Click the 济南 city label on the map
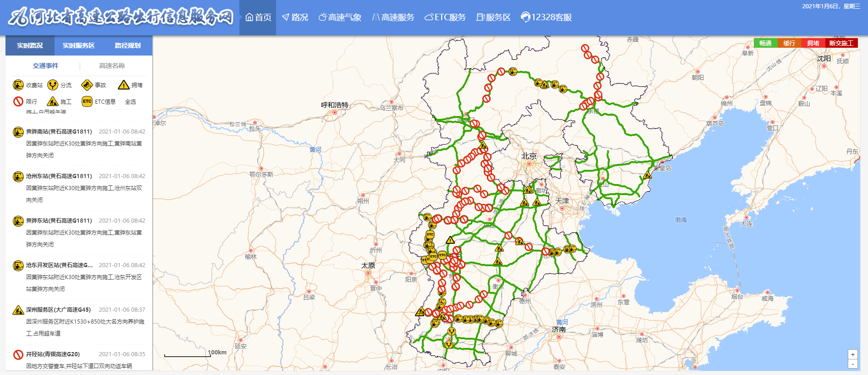Viewport: 868px width, 375px height. [x=559, y=330]
